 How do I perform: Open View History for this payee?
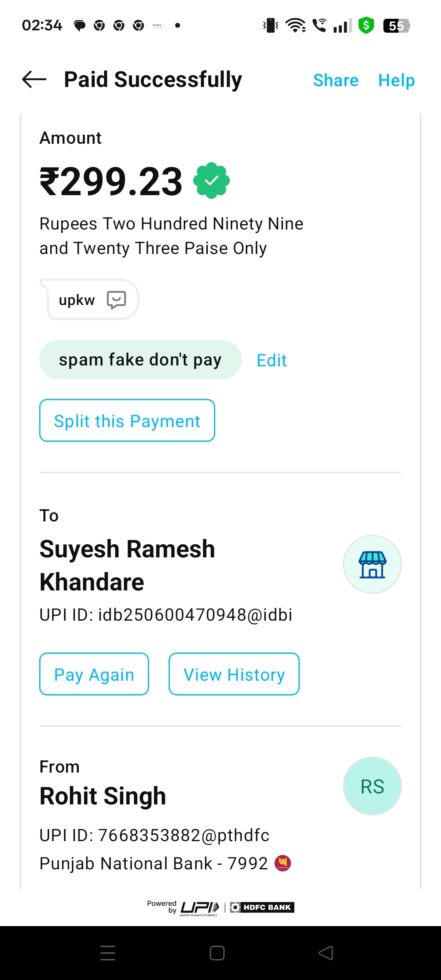[x=234, y=674]
